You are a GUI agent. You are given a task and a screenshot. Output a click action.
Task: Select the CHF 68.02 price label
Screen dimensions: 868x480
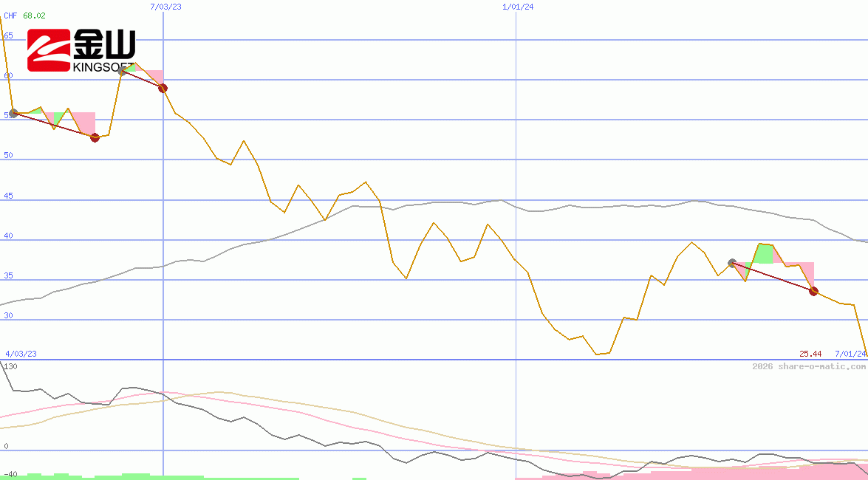tap(24, 16)
